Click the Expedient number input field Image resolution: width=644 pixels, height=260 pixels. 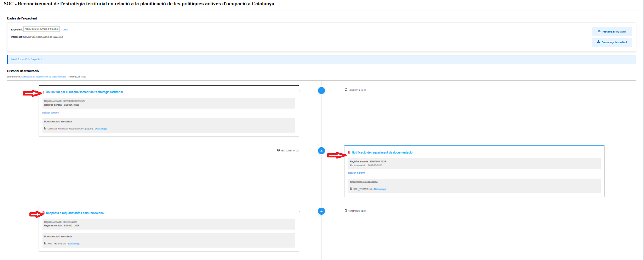click(41, 29)
